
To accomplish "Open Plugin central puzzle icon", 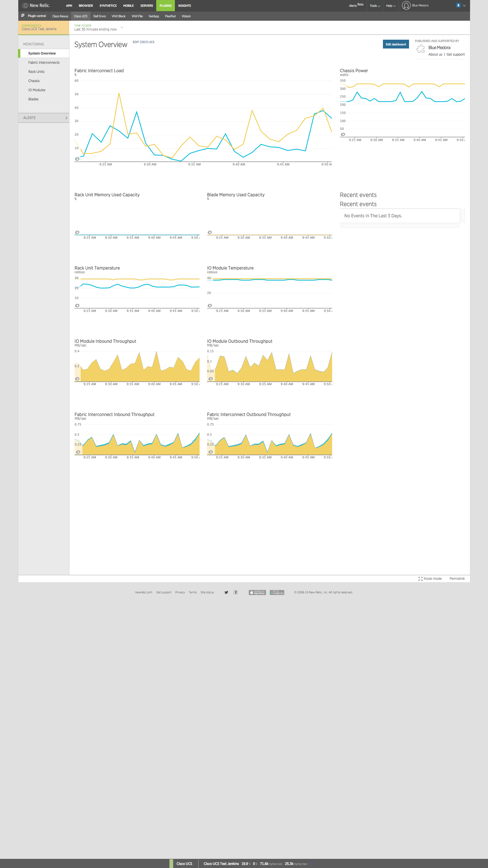I will pyautogui.click(x=23, y=16).
